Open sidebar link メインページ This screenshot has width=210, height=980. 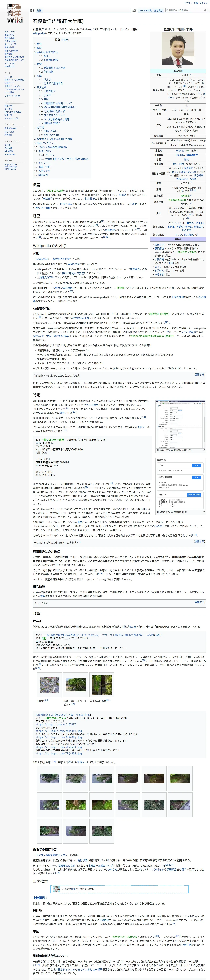pos(10,32)
